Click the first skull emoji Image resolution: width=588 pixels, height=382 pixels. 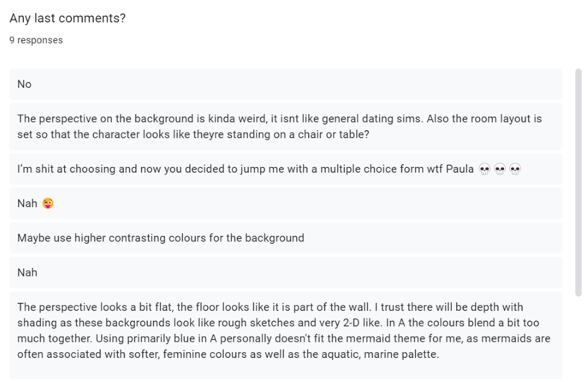pyautogui.click(x=485, y=169)
